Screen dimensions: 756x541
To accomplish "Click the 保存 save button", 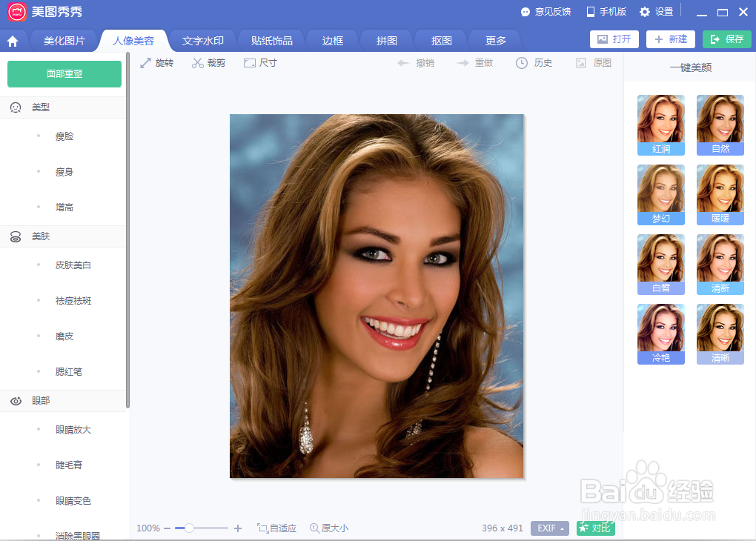I will tap(727, 39).
